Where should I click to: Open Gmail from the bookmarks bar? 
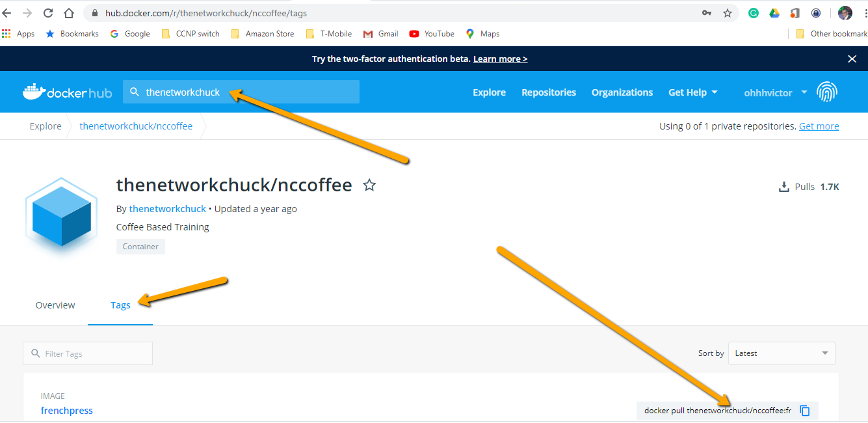tap(380, 33)
